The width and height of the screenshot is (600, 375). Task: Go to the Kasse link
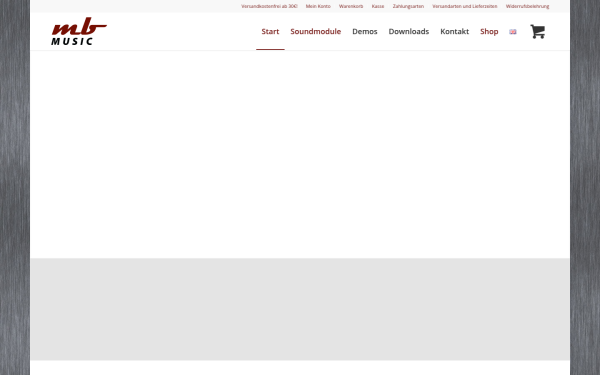(x=378, y=6)
